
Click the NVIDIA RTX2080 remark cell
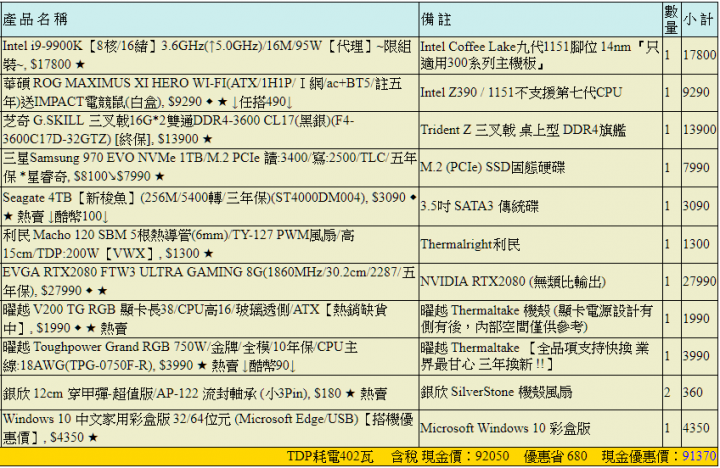[x=540, y=282]
